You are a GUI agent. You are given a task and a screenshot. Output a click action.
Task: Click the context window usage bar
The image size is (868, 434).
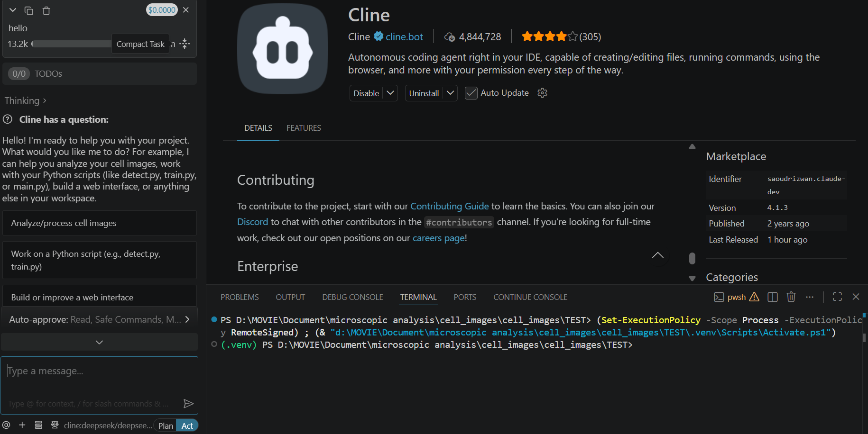pos(71,44)
